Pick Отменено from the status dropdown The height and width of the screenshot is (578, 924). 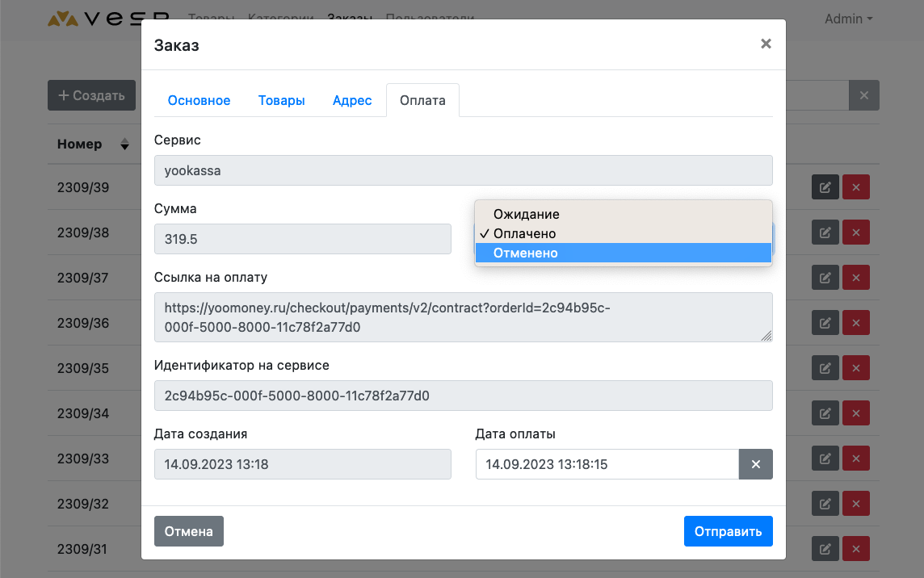point(525,253)
